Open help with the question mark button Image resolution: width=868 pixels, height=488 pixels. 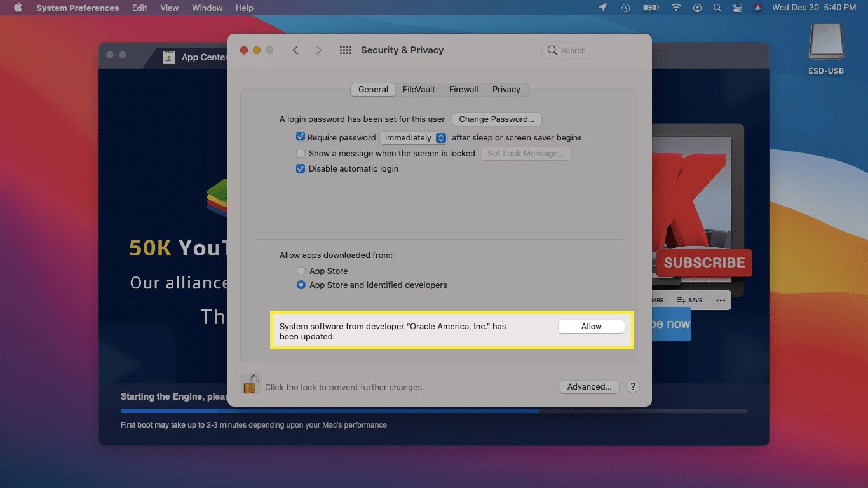(632, 386)
